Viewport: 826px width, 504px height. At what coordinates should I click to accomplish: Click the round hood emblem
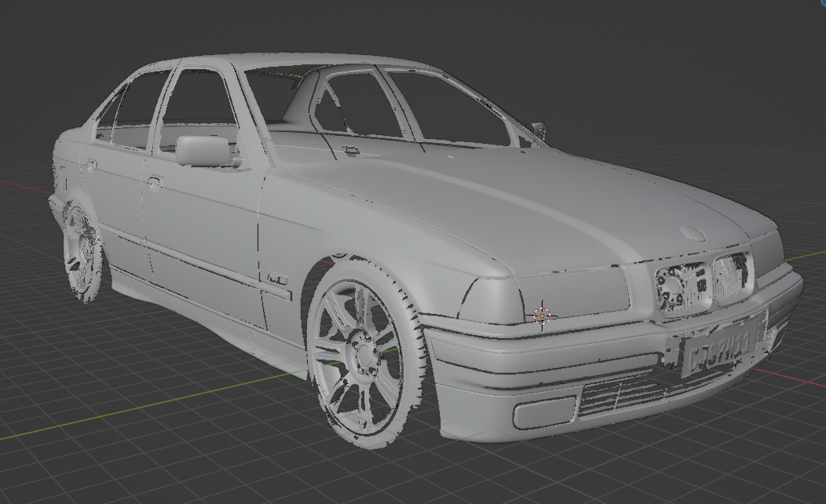click(x=693, y=233)
